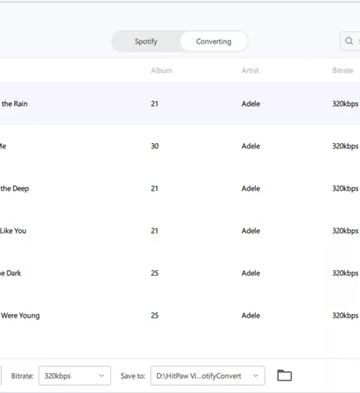Switch to the Spotify tab
Screen dimensions: 360x393
pos(146,41)
